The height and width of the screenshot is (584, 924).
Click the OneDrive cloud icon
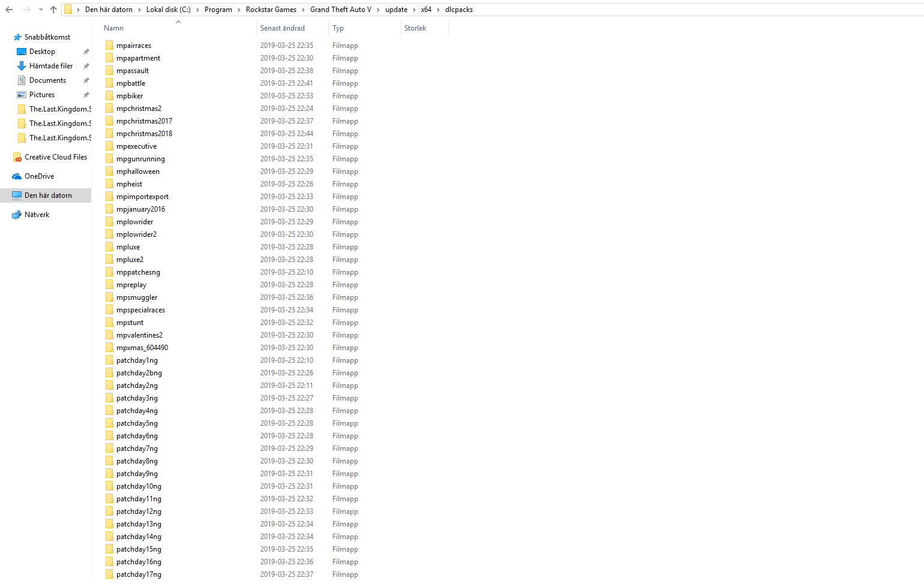coord(17,176)
